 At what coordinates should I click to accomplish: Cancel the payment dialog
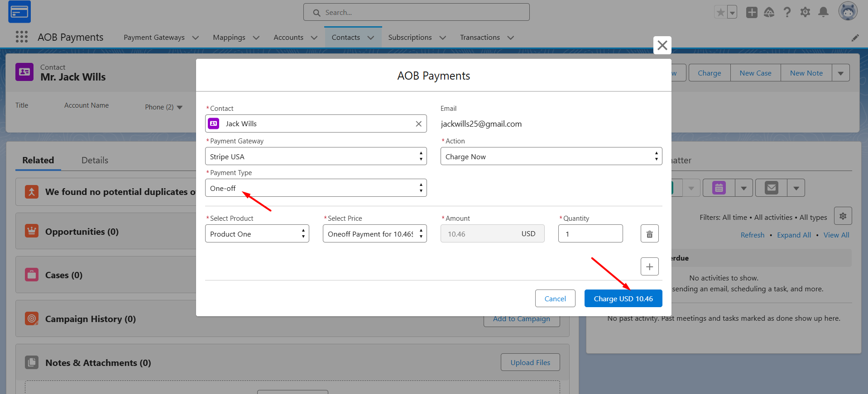tap(555, 299)
